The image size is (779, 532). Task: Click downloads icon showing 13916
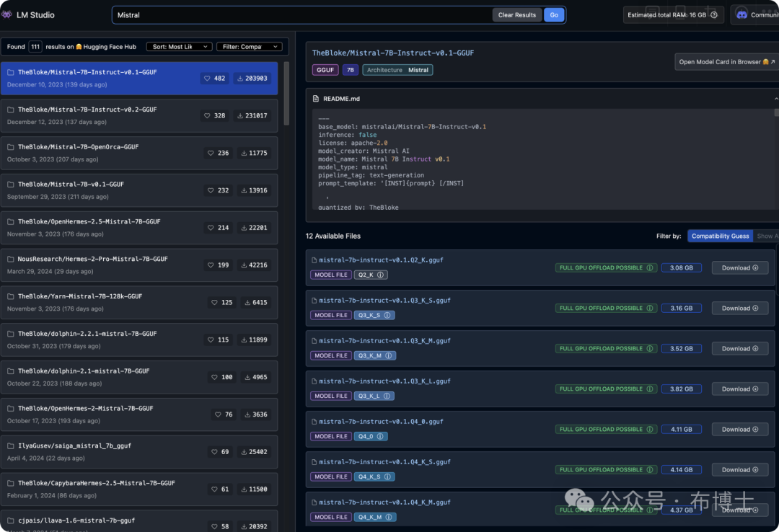(x=244, y=190)
